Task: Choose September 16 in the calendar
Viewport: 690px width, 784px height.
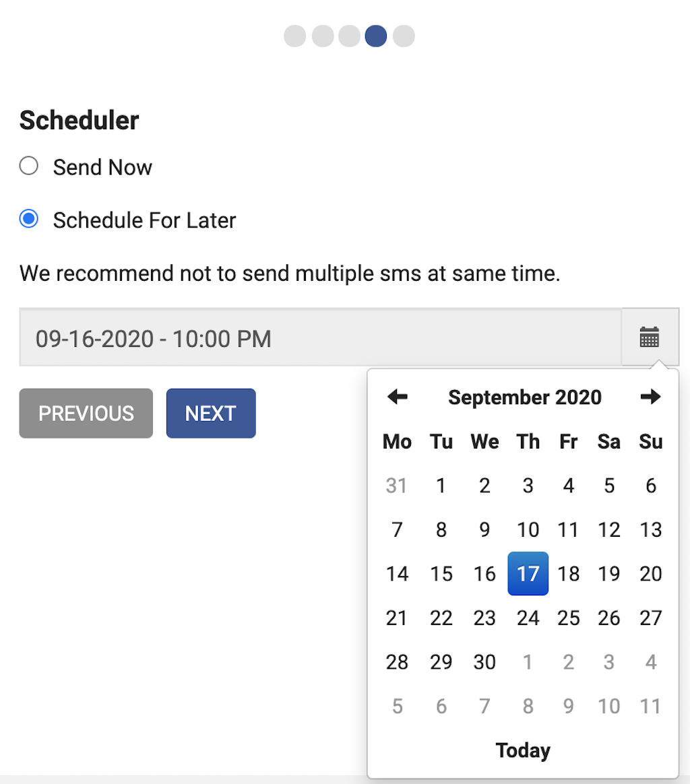Action: (484, 574)
